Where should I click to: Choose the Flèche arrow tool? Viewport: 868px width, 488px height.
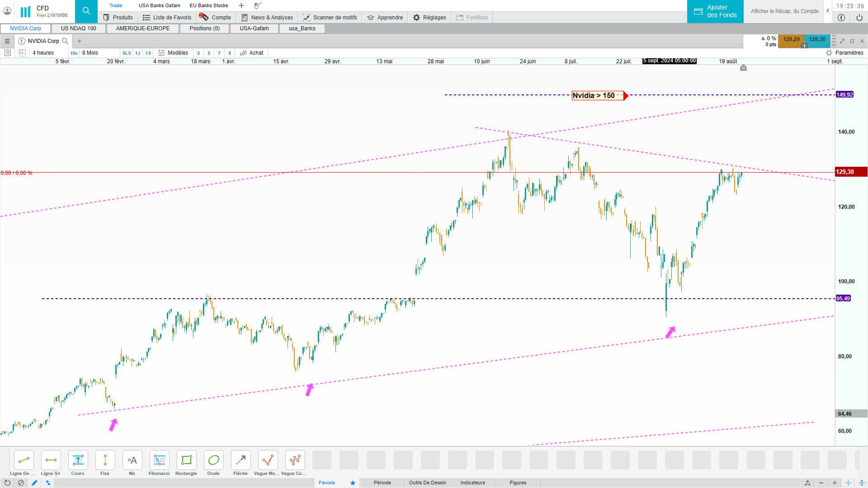(241, 460)
